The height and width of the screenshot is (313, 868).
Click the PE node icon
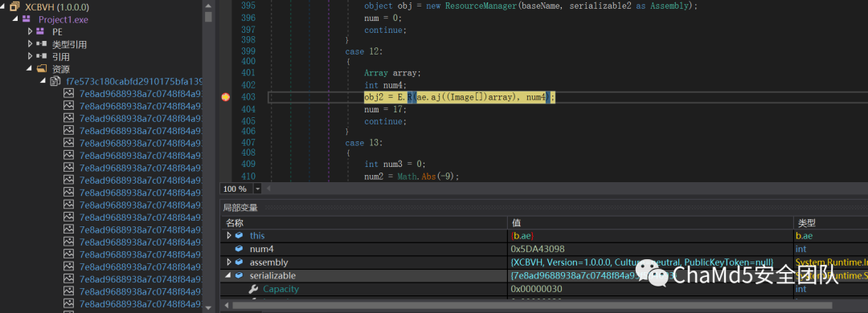[41, 31]
